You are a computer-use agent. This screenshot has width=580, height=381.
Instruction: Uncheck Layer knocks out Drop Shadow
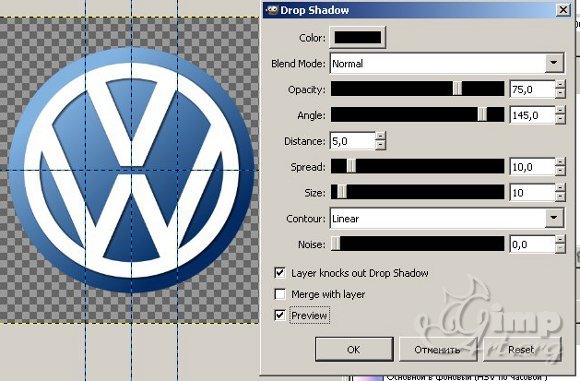[280, 273]
